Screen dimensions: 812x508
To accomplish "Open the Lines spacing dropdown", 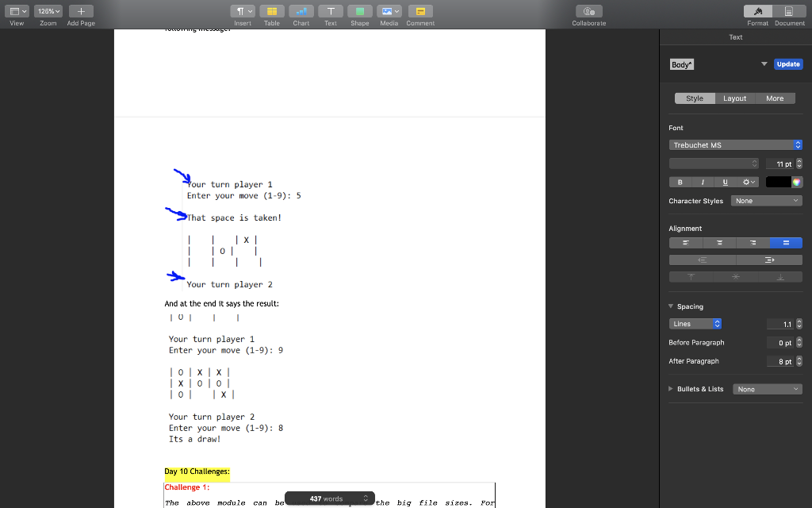I will pos(695,323).
